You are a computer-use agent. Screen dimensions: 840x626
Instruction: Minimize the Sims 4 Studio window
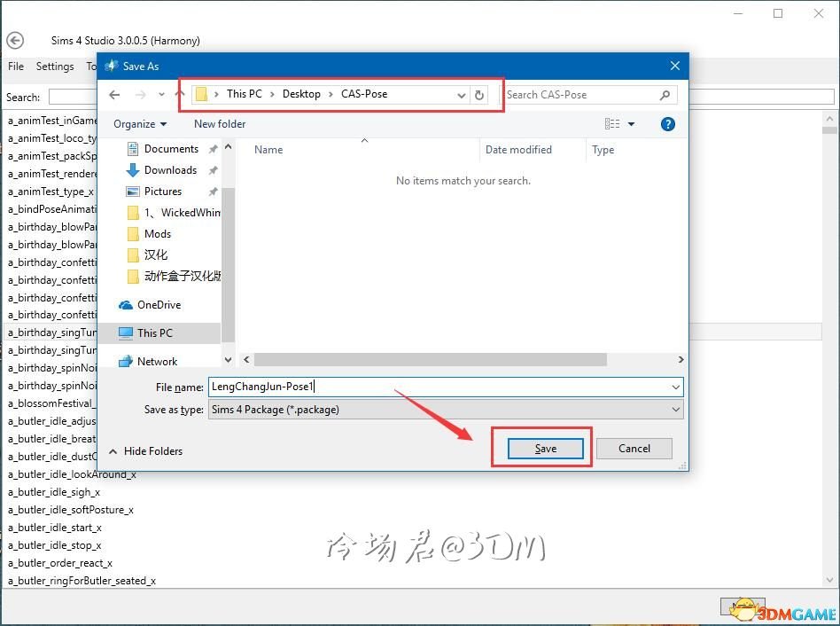pyautogui.click(x=738, y=13)
